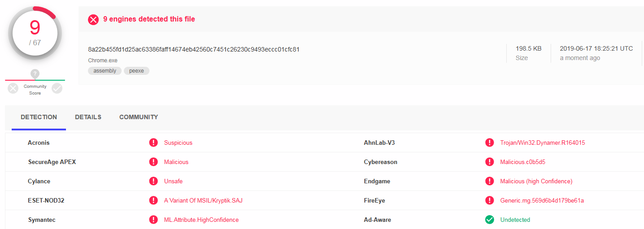Screen dimensions: 644x229
Task: Click the alert icon beside ESET-NOD32 result
Action: tap(153, 200)
